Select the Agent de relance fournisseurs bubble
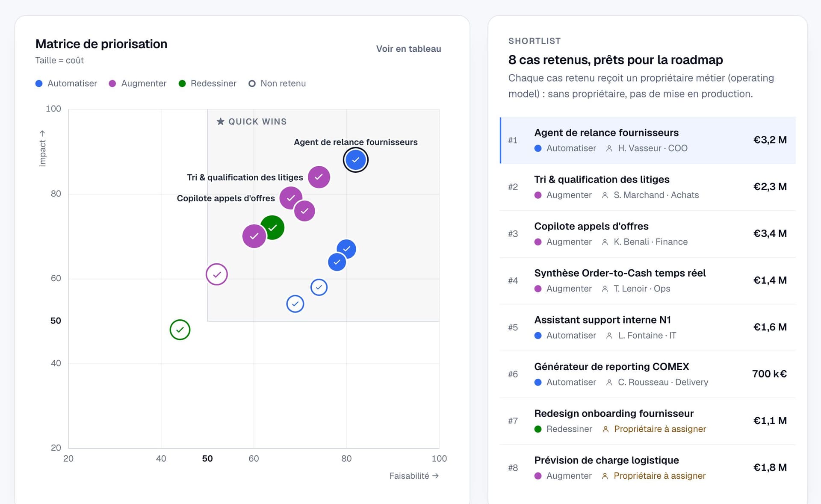Image resolution: width=821 pixels, height=504 pixels. (355, 160)
